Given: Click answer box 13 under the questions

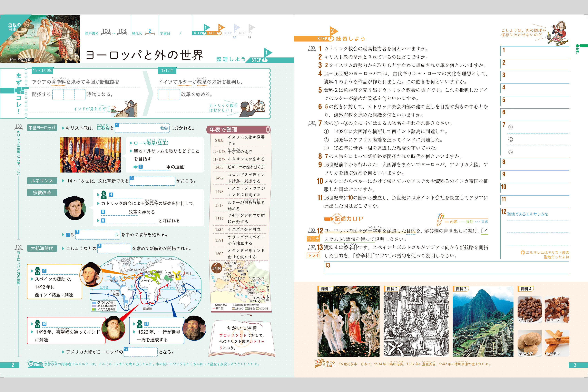Looking at the screenshot, I should [x=446, y=268].
